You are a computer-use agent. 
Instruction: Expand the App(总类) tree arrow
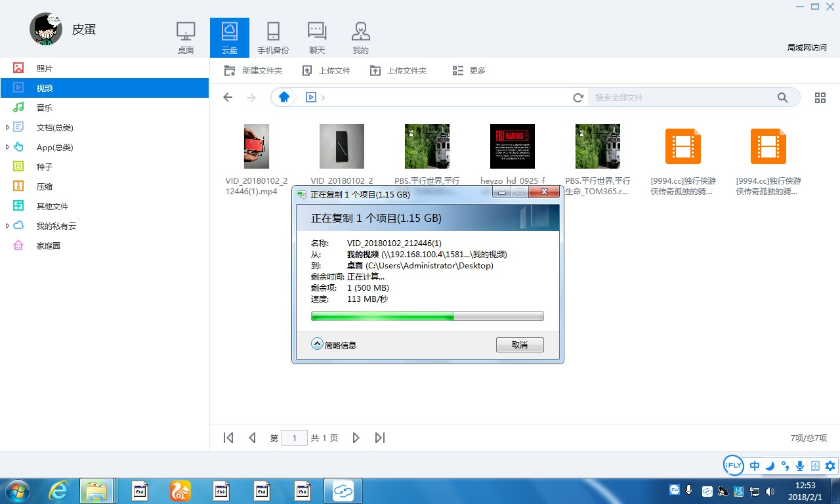pos(7,147)
